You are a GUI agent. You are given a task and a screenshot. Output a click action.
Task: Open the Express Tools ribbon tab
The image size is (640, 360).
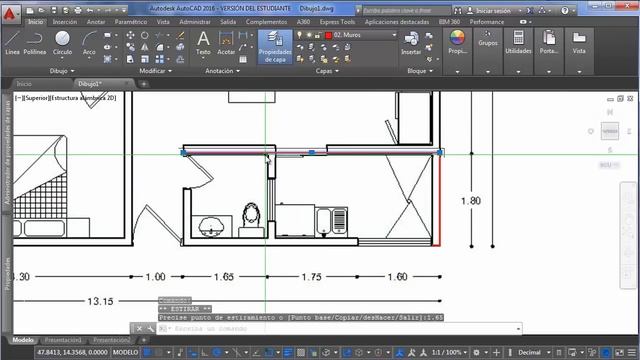point(337,22)
